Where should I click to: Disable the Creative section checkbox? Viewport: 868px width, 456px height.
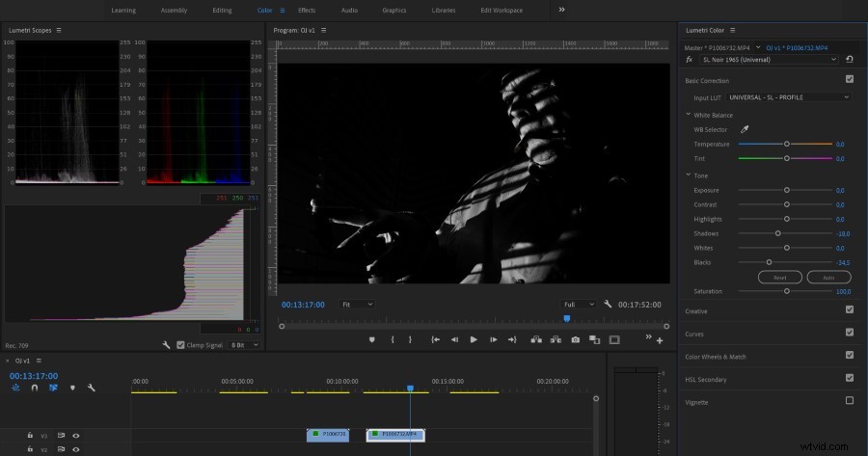pyautogui.click(x=850, y=309)
